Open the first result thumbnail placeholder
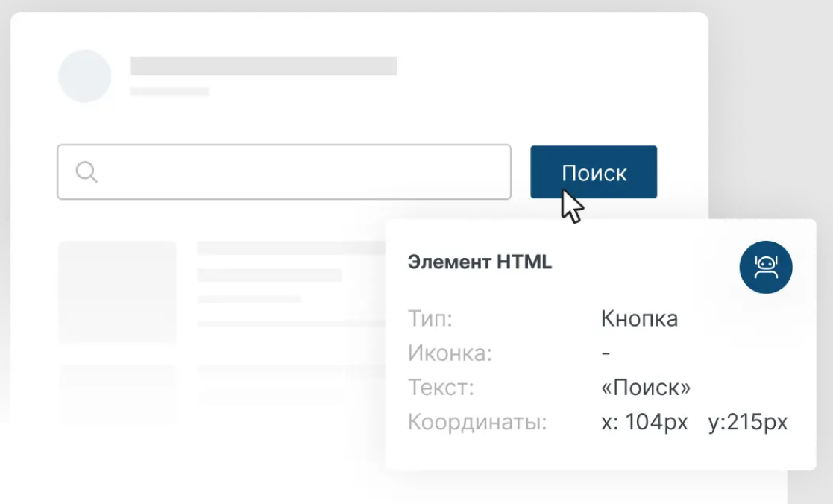The width and height of the screenshot is (833, 504). pos(117,292)
